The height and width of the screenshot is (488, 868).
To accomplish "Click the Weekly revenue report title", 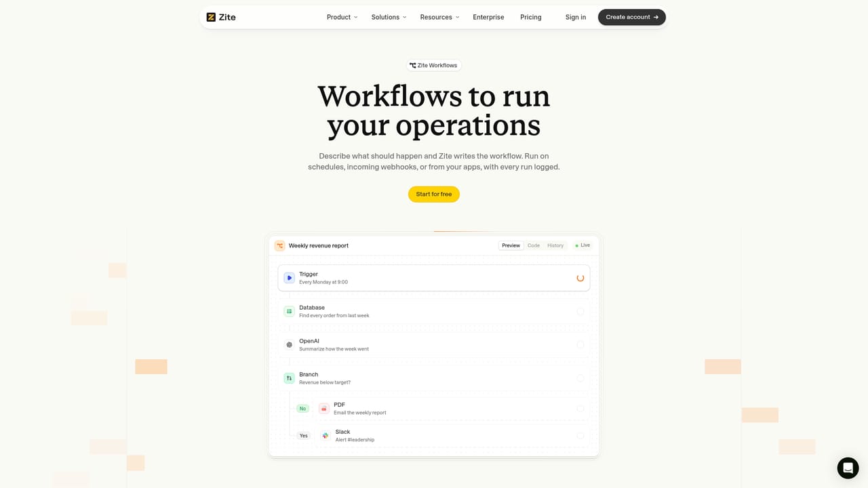I will [319, 245].
